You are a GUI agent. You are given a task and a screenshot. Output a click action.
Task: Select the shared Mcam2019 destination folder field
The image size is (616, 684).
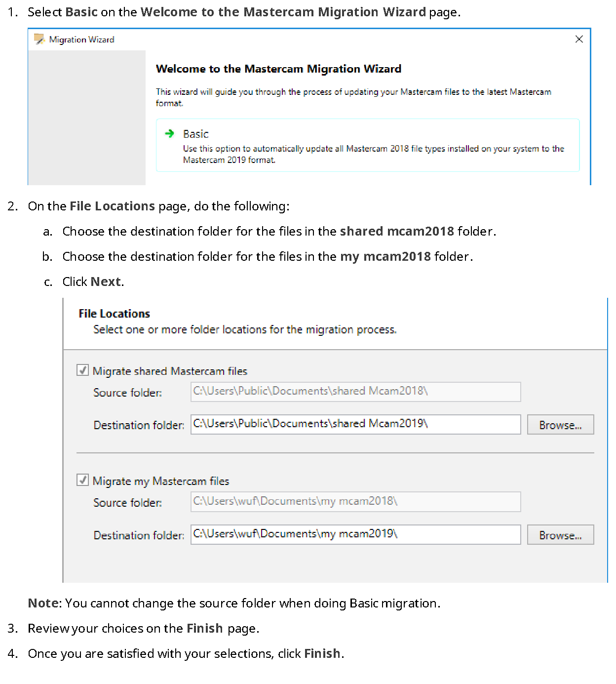pyautogui.click(x=355, y=424)
